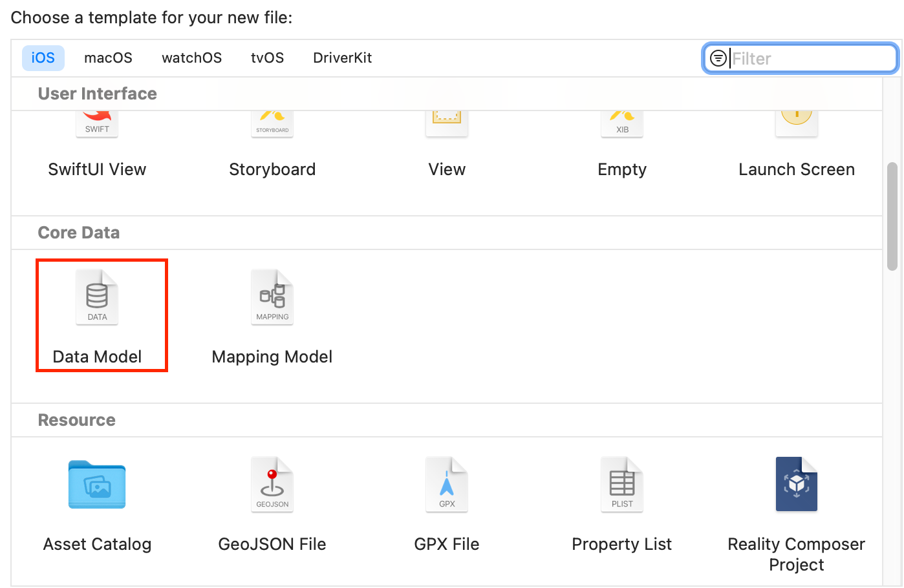Select the Mapping Model template icon
The height and width of the screenshot is (588, 904).
click(x=272, y=297)
